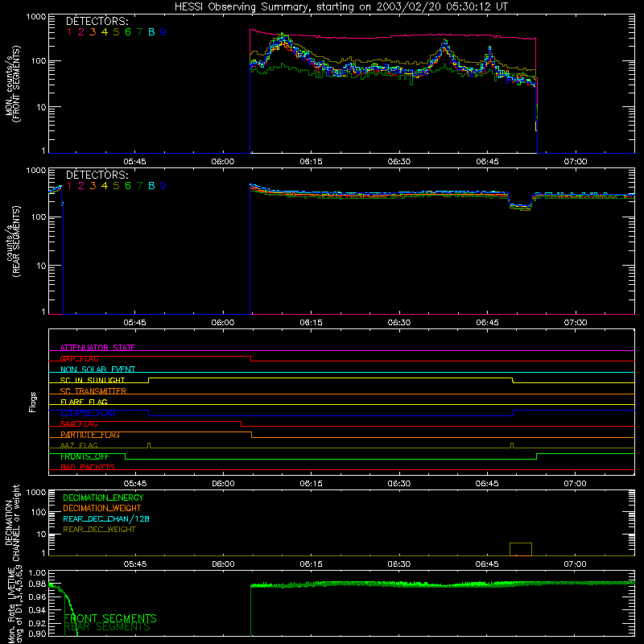The image size is (644, 644).
Task: Click the DECIMATION CHANNEL or weight axis label
Action: (x=12, y=522)
